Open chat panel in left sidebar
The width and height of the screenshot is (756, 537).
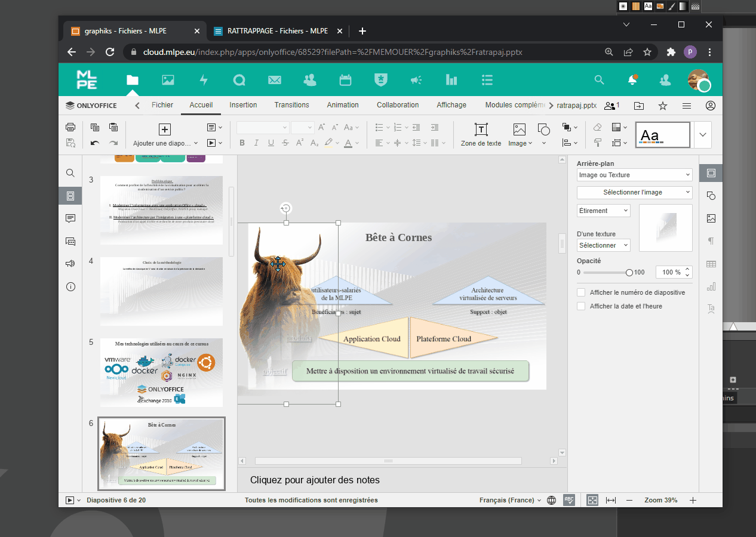click(x=70, y=241)
